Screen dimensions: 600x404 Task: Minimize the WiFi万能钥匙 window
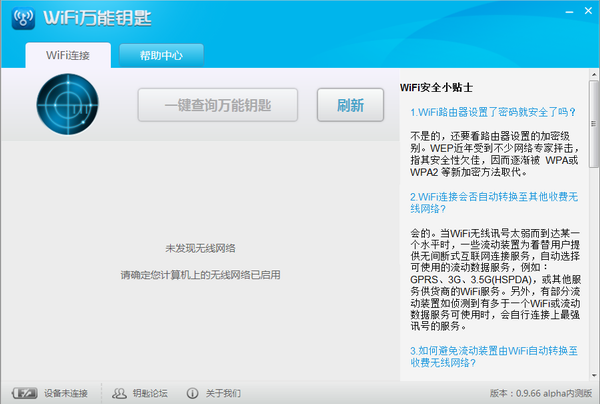[x=569, y=12]
